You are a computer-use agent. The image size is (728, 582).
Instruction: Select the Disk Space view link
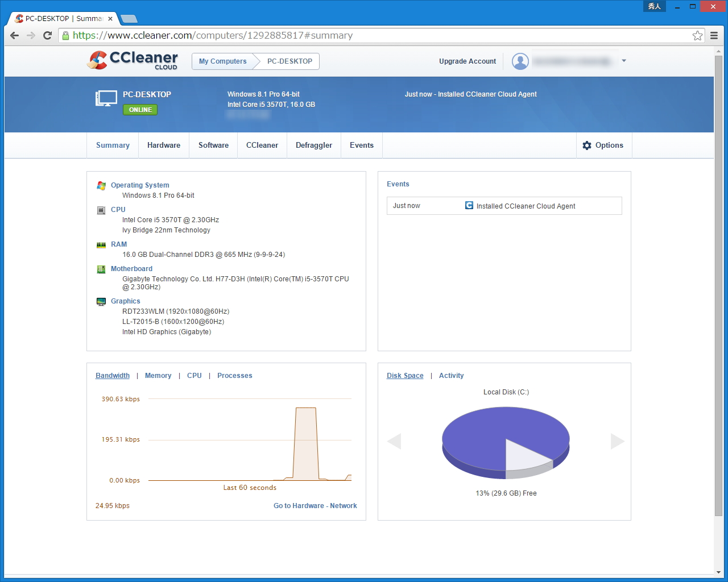click(x=405, y=376)
